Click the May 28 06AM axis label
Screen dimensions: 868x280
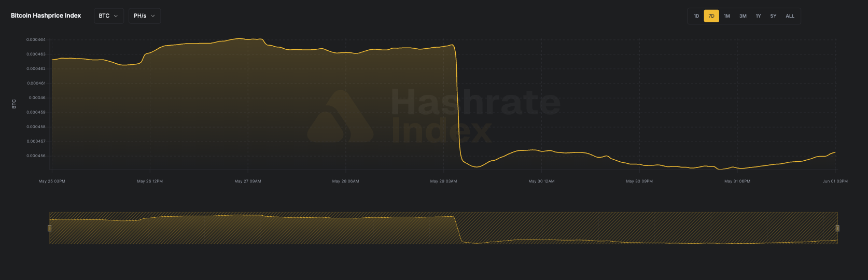(x=346, y=181)
